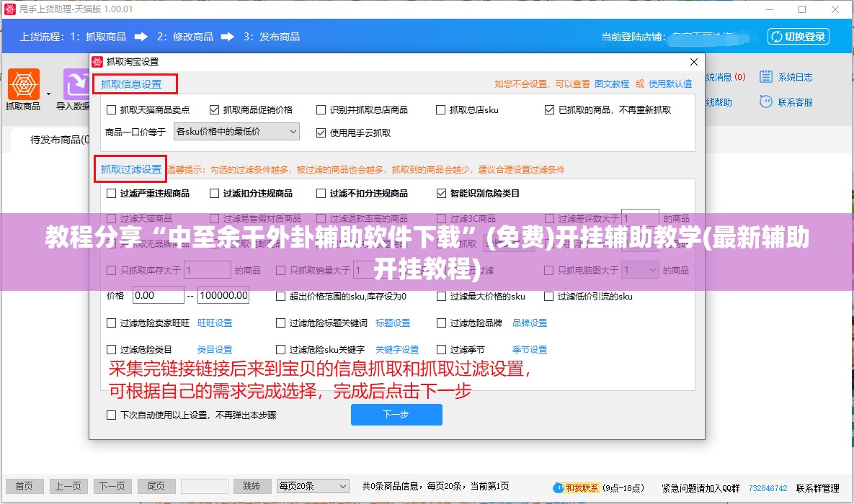854x504 pixels.
Task: Click the page number jump field
Action: [x=204, y=486]
